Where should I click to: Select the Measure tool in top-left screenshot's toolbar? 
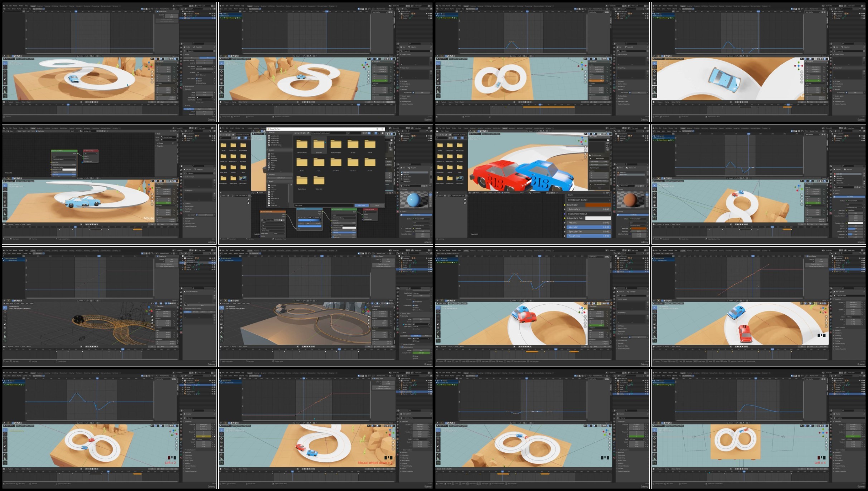point(5,92)
